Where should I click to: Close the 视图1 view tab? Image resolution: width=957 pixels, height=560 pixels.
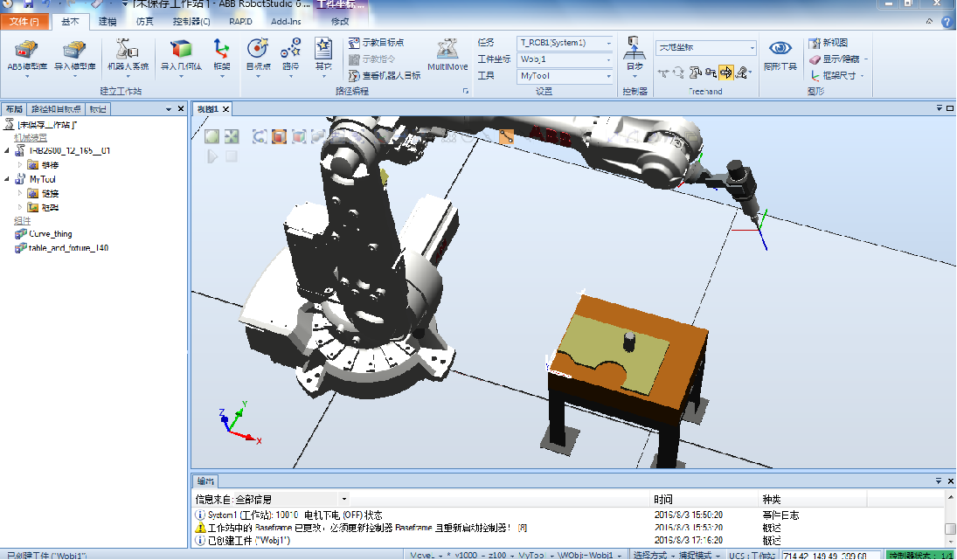click(x=225, y=109)
